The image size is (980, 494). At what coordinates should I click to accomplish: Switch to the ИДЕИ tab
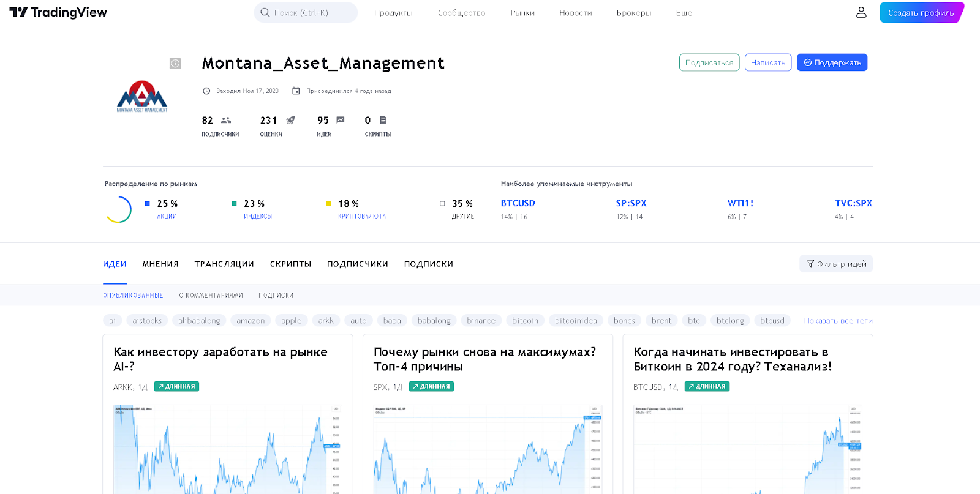pos(115,264)
